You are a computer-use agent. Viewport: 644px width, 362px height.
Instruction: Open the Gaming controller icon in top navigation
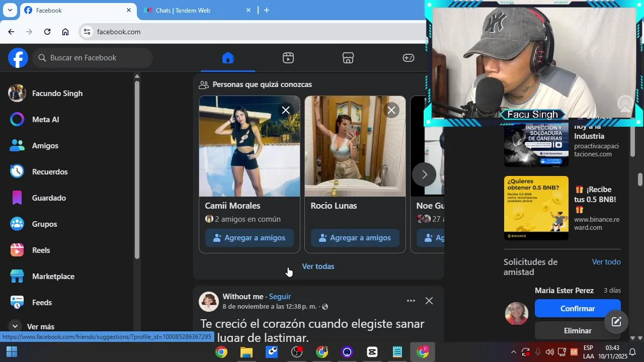tap(409, 58)
